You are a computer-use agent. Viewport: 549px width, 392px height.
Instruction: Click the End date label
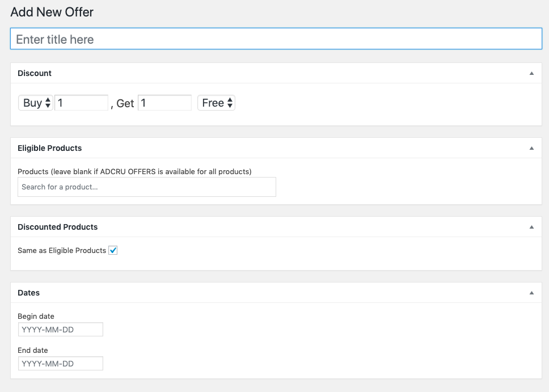[33, 351]
